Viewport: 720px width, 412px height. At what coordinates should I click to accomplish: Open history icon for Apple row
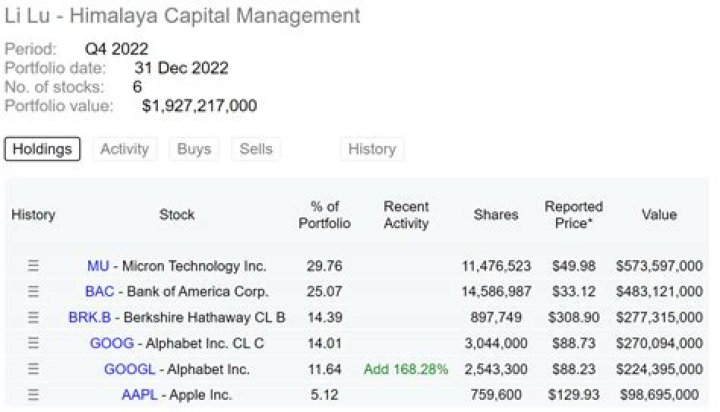tap(33, 395)
